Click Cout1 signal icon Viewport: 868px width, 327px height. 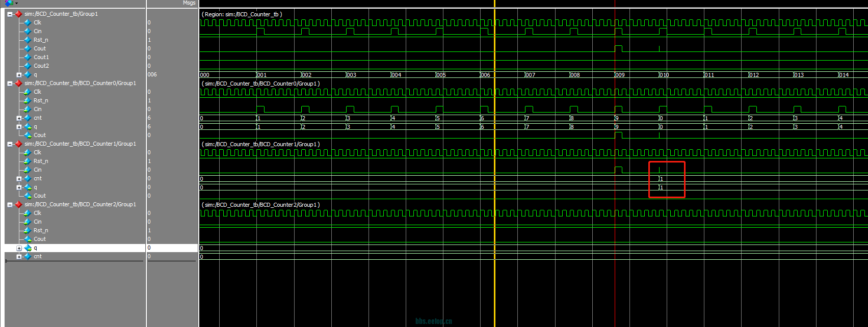pyautogui.click(x=28, y=58)
